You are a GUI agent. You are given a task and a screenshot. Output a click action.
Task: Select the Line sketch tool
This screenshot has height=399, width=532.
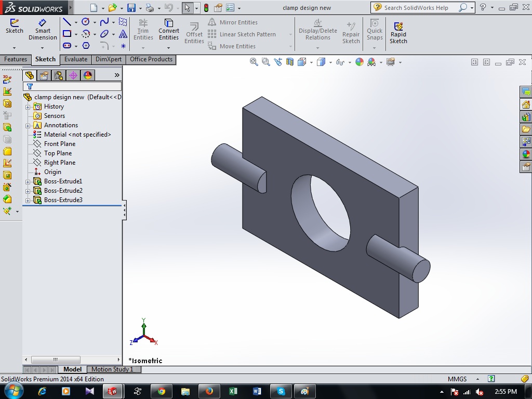pos(67,22)
